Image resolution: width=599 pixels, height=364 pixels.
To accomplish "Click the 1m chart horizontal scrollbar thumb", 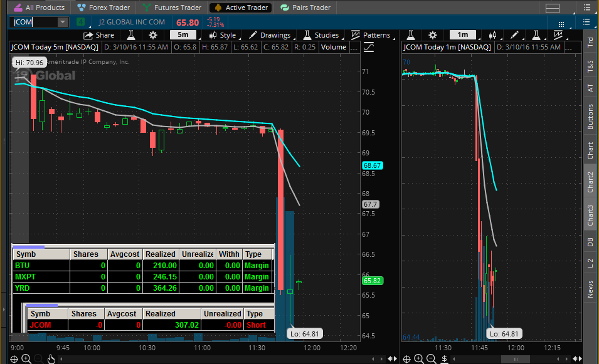I will tap(516, 359).
